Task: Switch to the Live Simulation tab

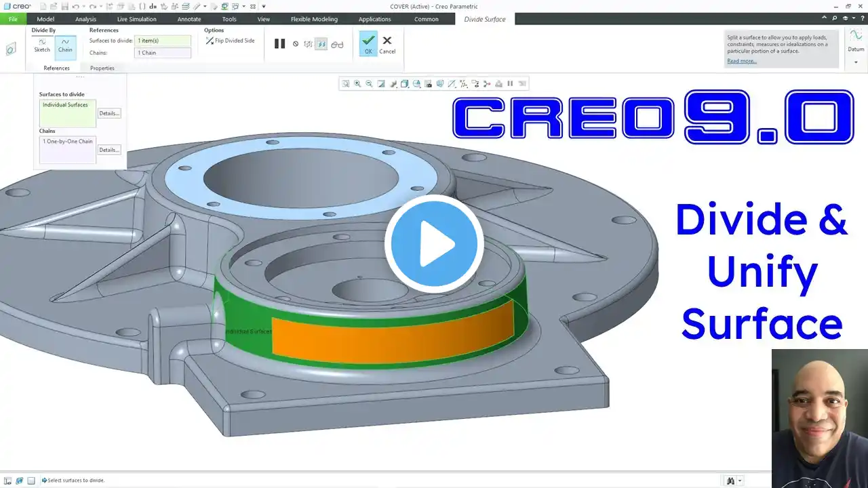Action: 136,19
